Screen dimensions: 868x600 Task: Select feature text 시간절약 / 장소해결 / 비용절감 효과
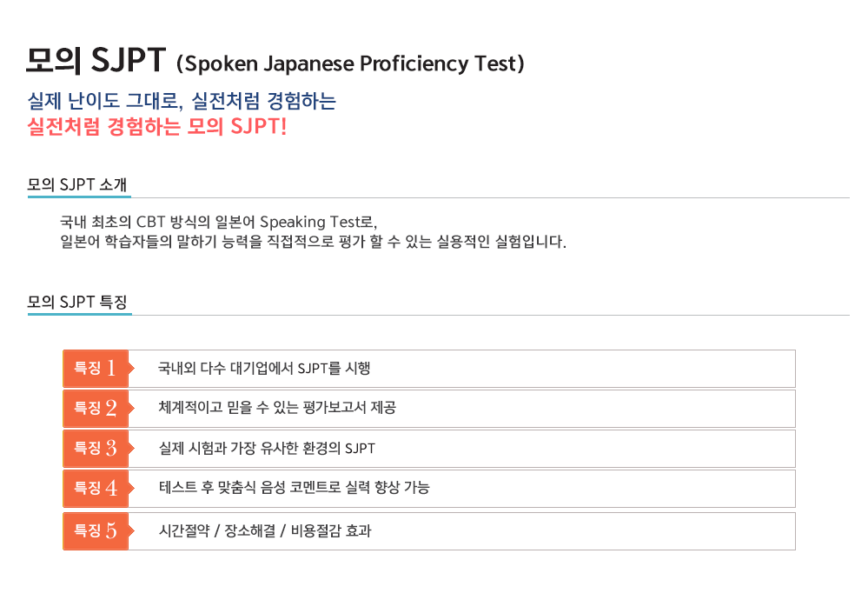(x=265, y=530)
